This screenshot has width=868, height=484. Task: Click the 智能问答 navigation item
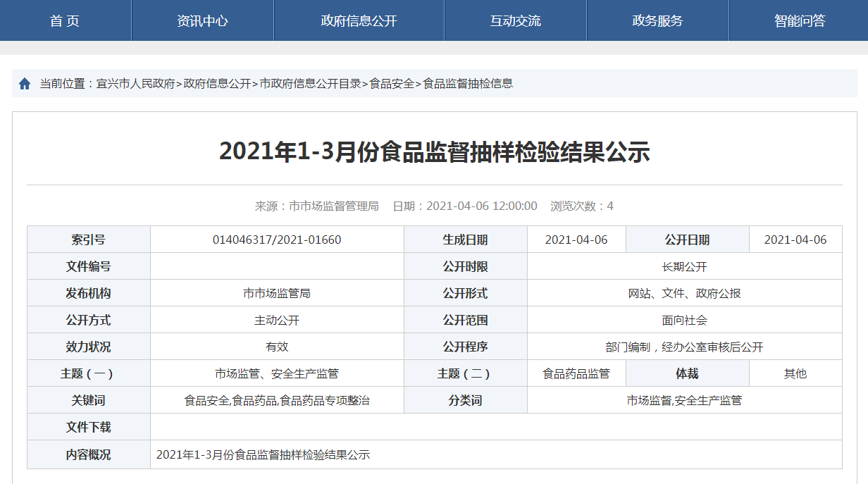(x=799, y=21)
